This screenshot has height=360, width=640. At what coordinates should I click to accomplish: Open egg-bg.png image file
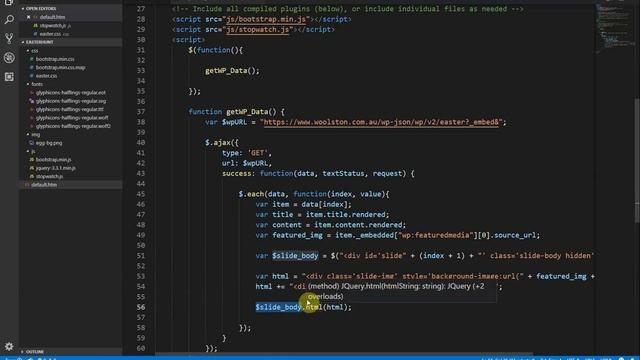coord(49,143)
